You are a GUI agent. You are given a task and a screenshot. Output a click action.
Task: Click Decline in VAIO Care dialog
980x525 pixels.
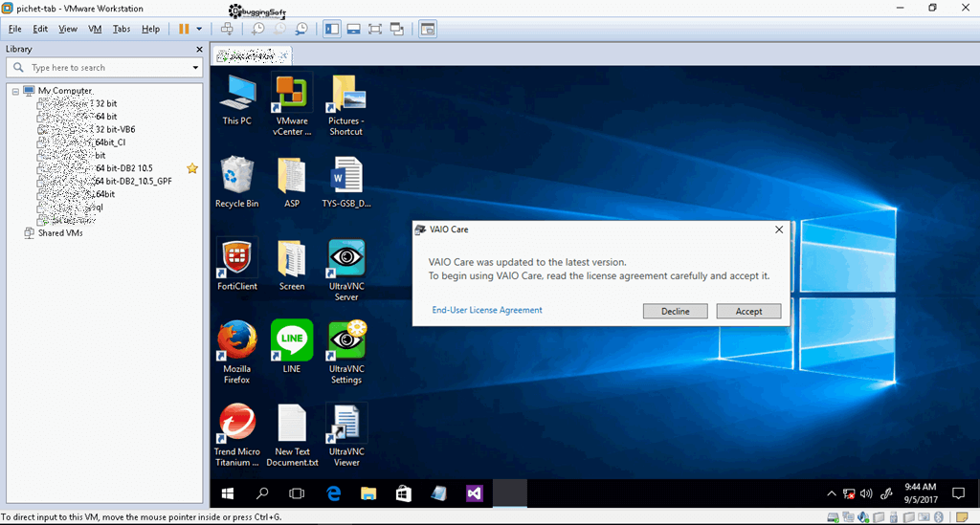tap(675, 311)
